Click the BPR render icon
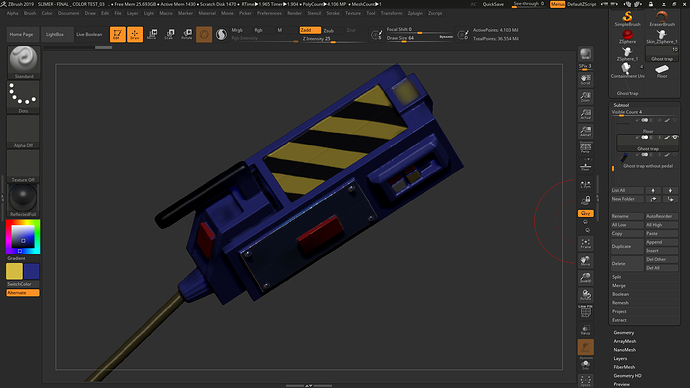Viewport: 690px width, 388px height. [x=585, y=54]
